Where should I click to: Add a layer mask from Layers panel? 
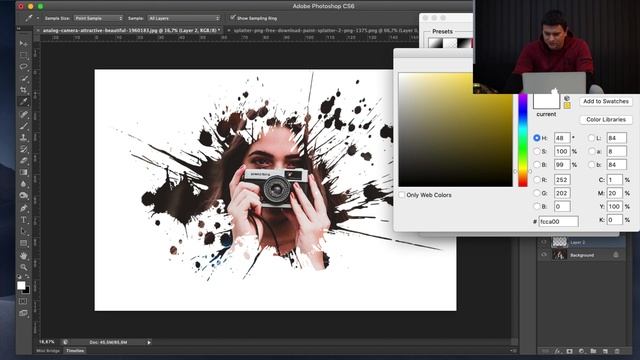(x=569, y=351)
